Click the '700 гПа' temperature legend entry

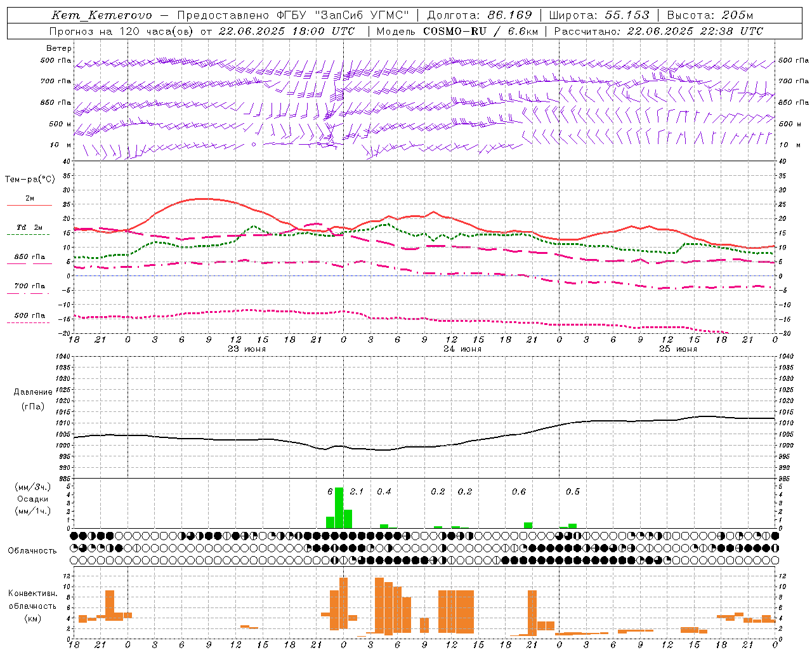coord(30,286)
